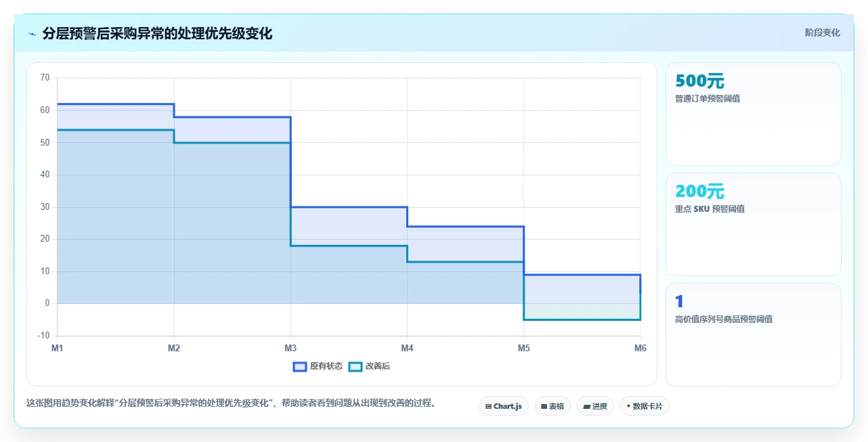The image size is (868, 442).
Task: Click the M3 x-axis label
Action: tap(290, 349)
